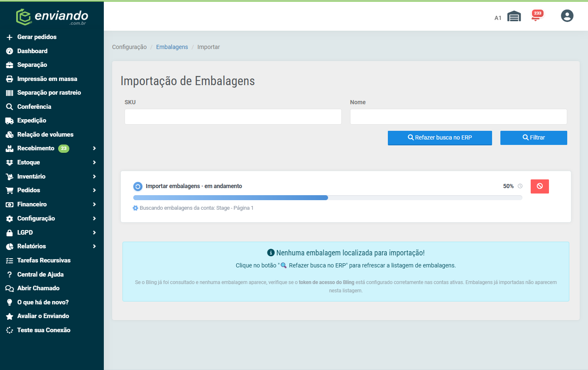The width and height of the screenshot is (588, 370).
Task: Click the Dashboard gauge icon
Action: pyautogui.click(x=10, y=51)
